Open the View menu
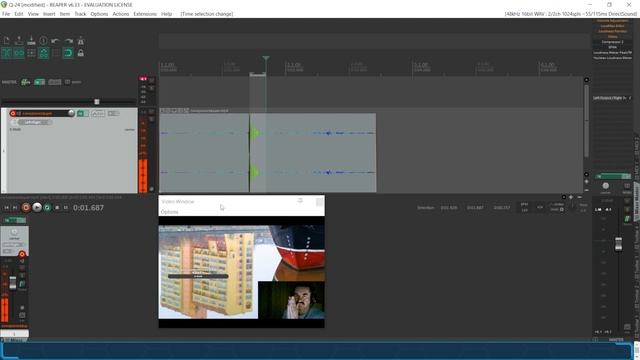This screenshot has width=640, height=360. coord(33,14)
